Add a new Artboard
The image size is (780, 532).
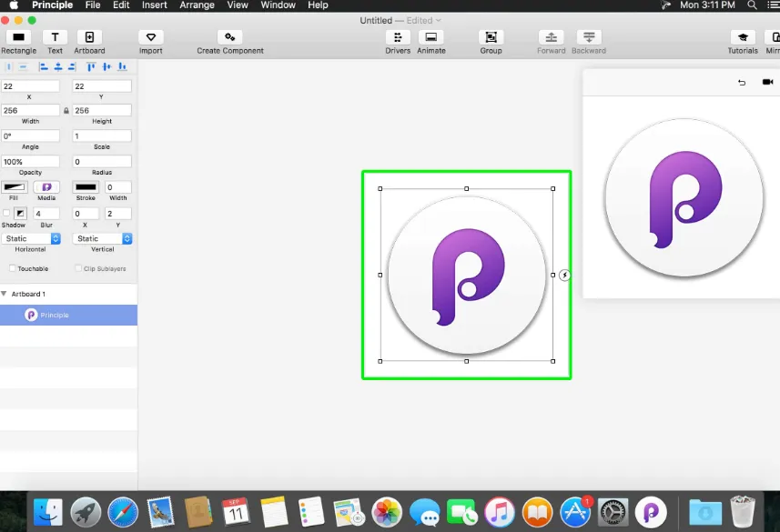(89, 37)
